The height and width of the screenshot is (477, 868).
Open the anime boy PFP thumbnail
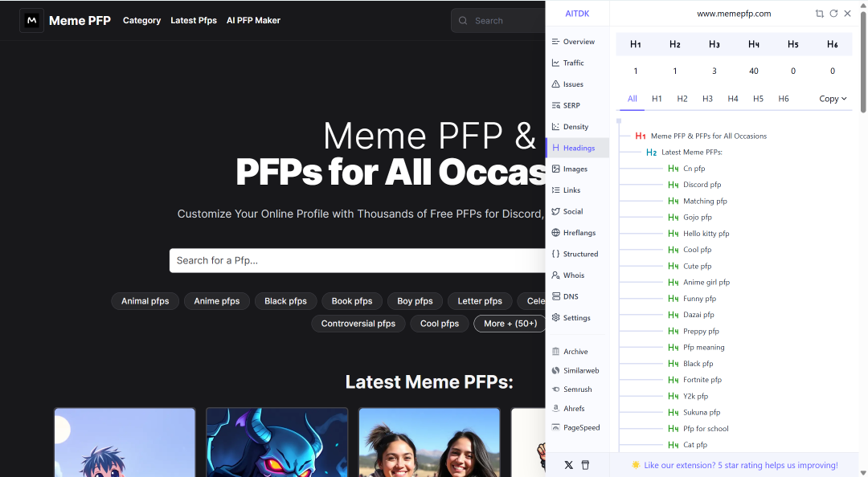[x=125, y=442]
